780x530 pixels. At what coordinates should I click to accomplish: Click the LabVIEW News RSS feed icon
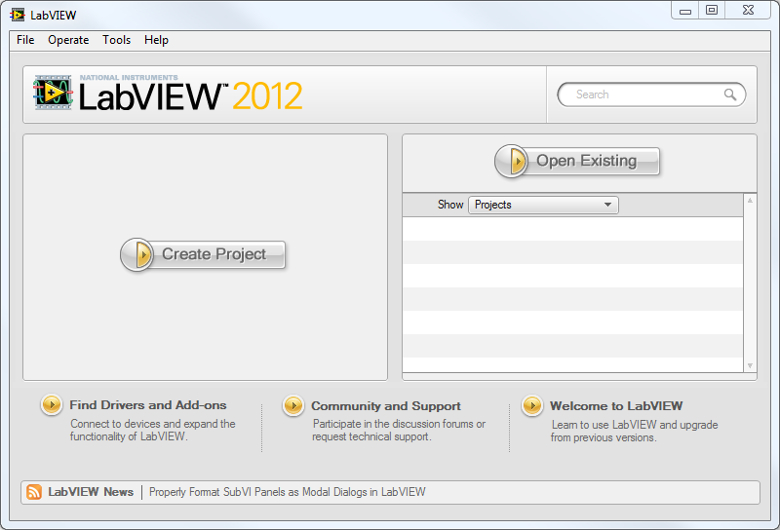pos(34,492)
